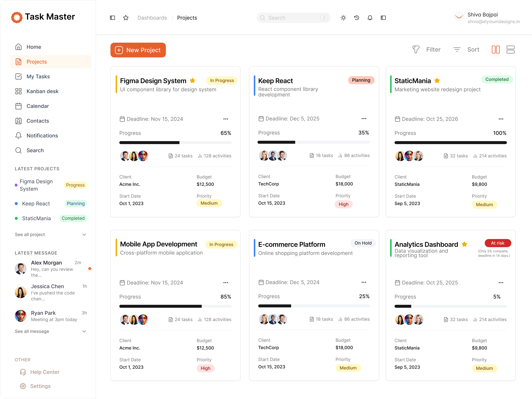
Task: Toggle the left sidebar panel icon
Action: click(x=112, y=18)
